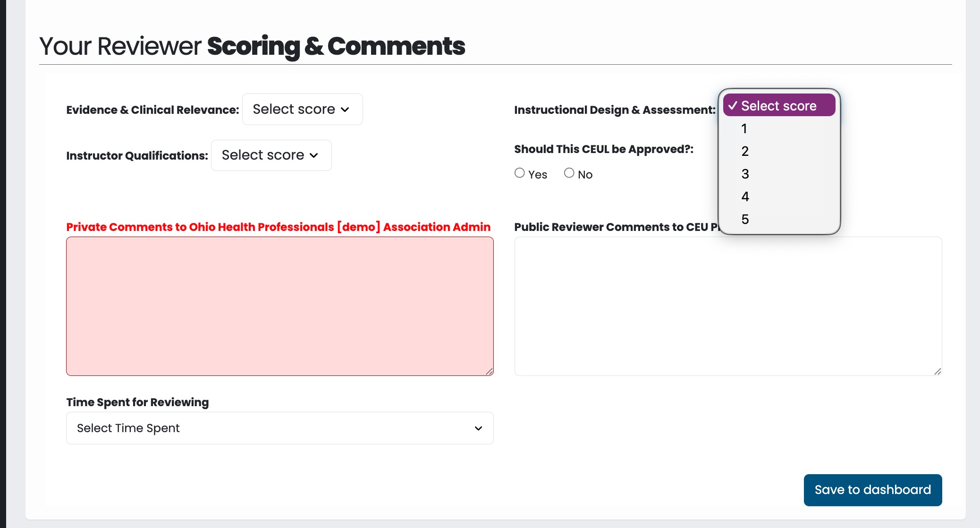
Task: Click Save to dashboard button
Action: (x=872, y=490)
